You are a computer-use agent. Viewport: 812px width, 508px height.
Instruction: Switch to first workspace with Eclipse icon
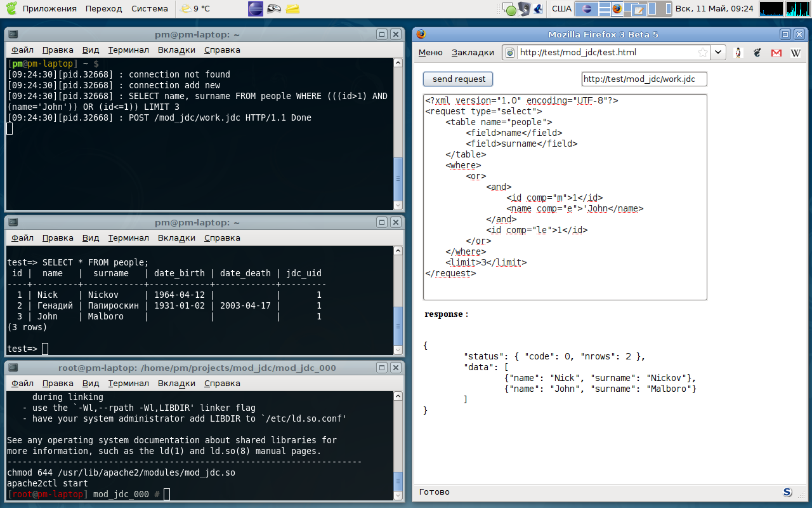pos(587,8)
